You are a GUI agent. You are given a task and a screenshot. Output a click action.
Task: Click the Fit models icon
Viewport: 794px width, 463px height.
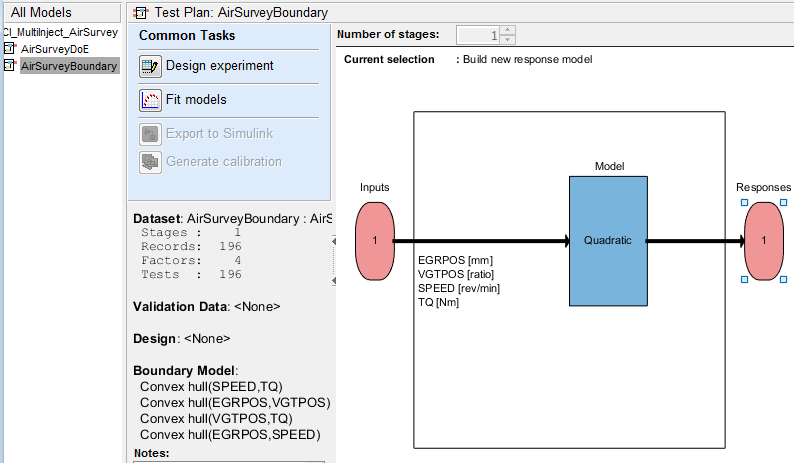pyautogui.click(x=150, y=100)
